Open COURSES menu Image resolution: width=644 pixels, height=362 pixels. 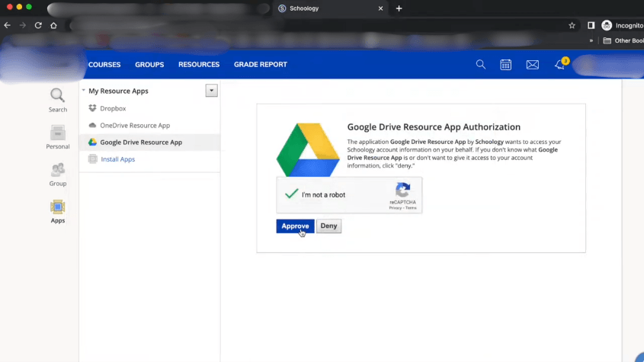point(104,65)
